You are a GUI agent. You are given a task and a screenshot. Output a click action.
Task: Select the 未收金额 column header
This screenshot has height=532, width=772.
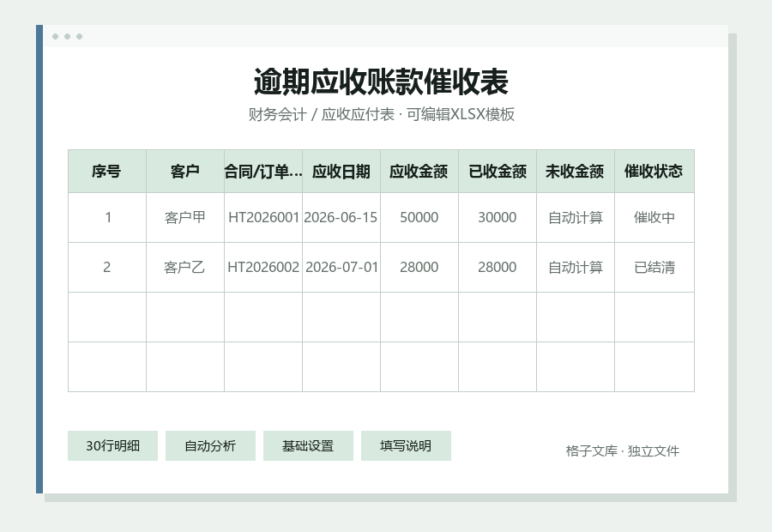click(x=575, y=172)
